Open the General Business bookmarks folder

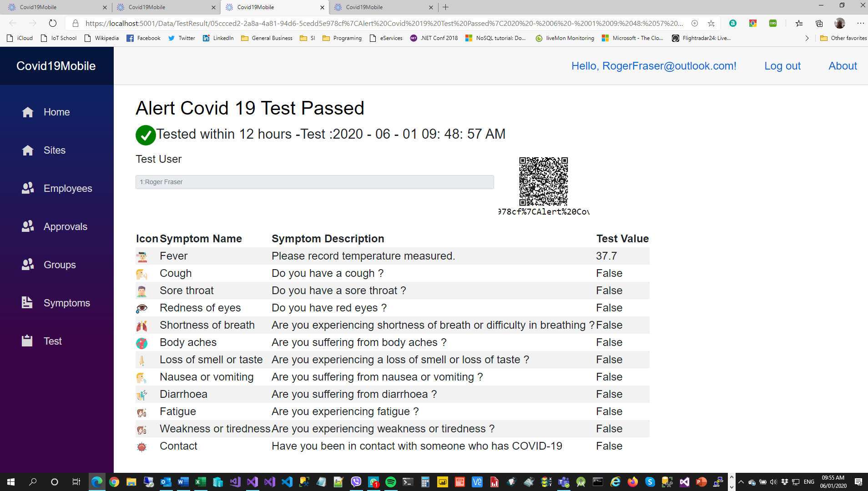(x=267, y=38)
